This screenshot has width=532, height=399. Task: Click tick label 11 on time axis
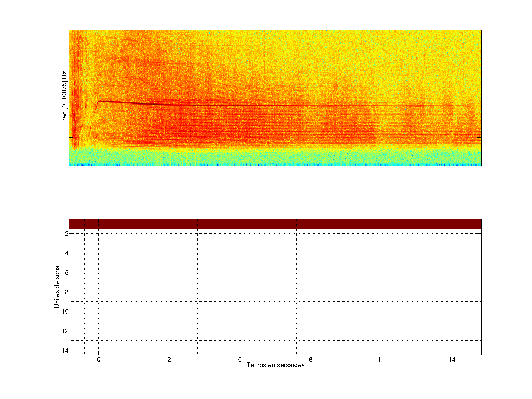[x=381, y=359]
